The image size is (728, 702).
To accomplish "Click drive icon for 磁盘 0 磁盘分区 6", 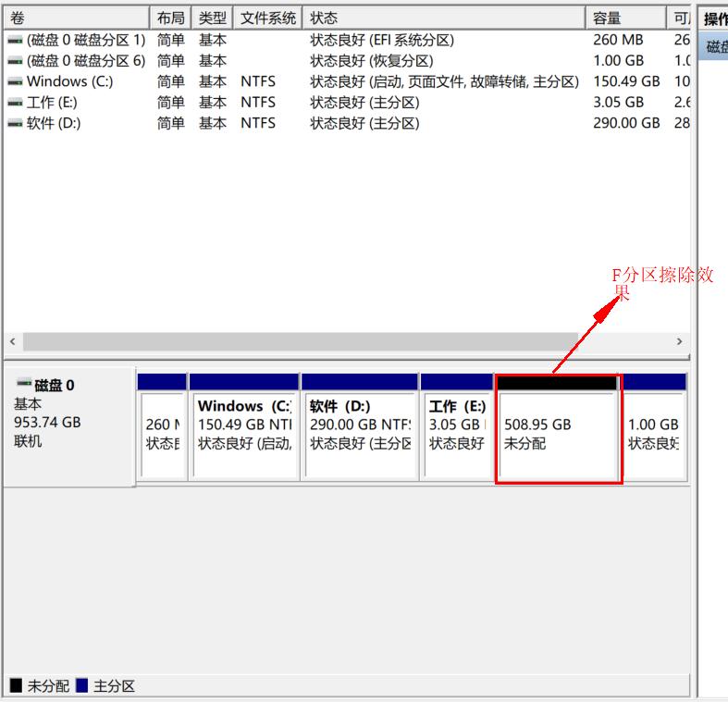I will [x=15, y=61].
